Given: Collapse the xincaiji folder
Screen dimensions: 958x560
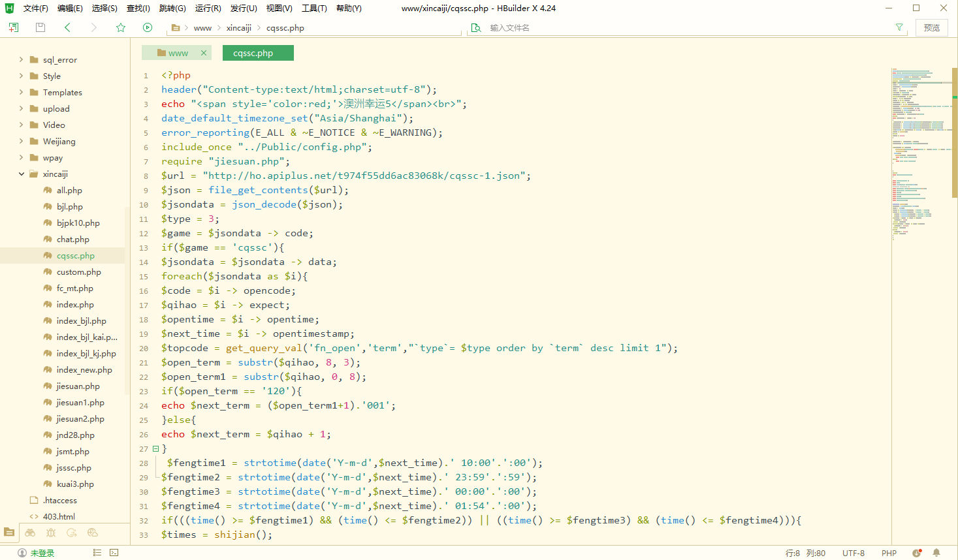Looking at the screenshot, I should pos(22,174).
